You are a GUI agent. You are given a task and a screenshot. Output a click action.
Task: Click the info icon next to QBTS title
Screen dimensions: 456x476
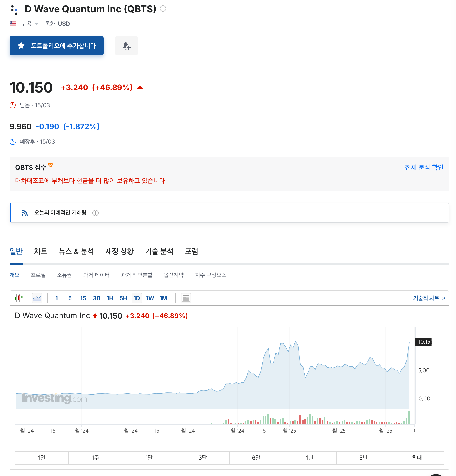(163, 9)
